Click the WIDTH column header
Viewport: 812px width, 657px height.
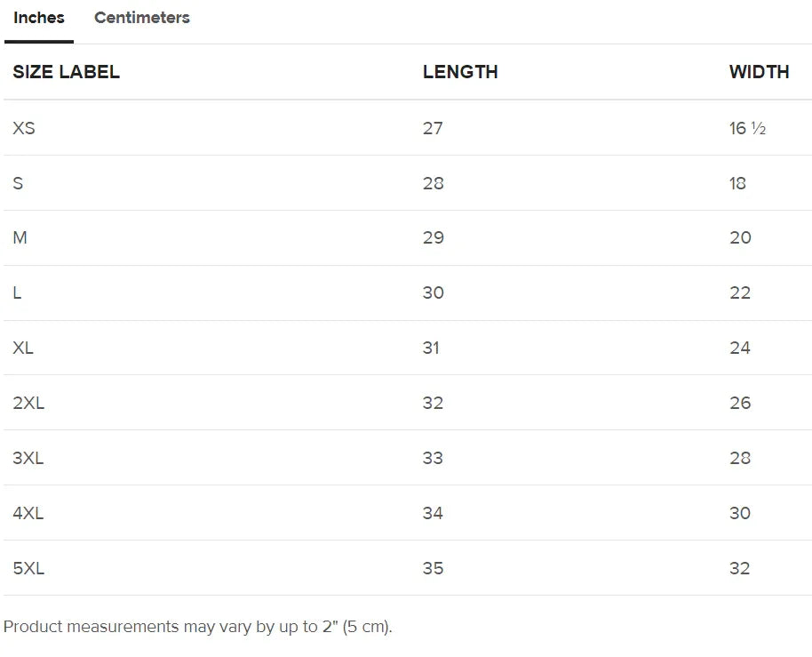coord(759,73)
